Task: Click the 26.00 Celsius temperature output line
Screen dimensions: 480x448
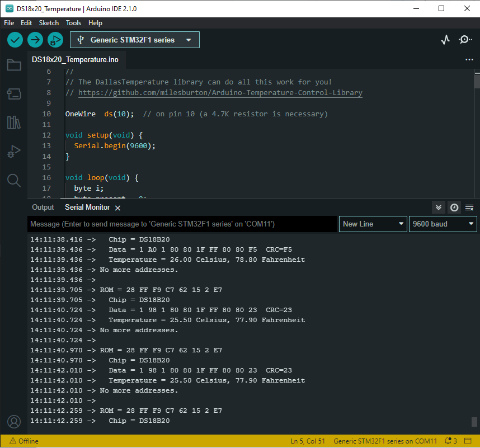Action: coord(167,260)
